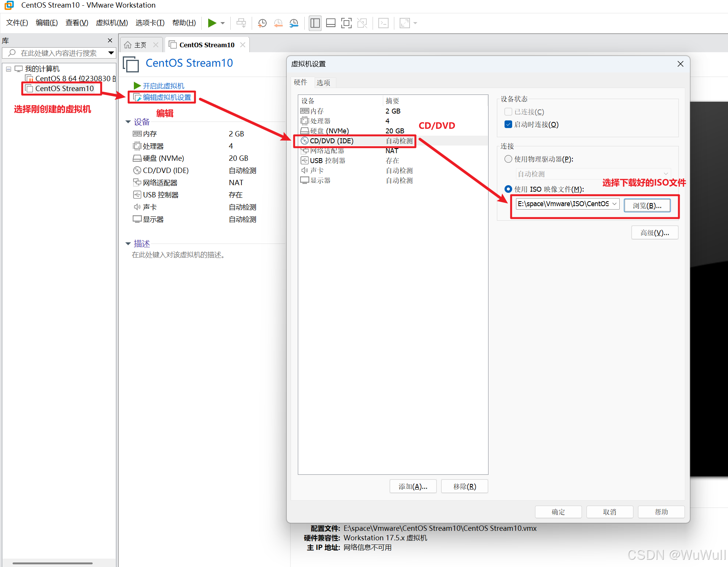Click 添加(A)... button

pyautogui.click(x=413, y=486)
